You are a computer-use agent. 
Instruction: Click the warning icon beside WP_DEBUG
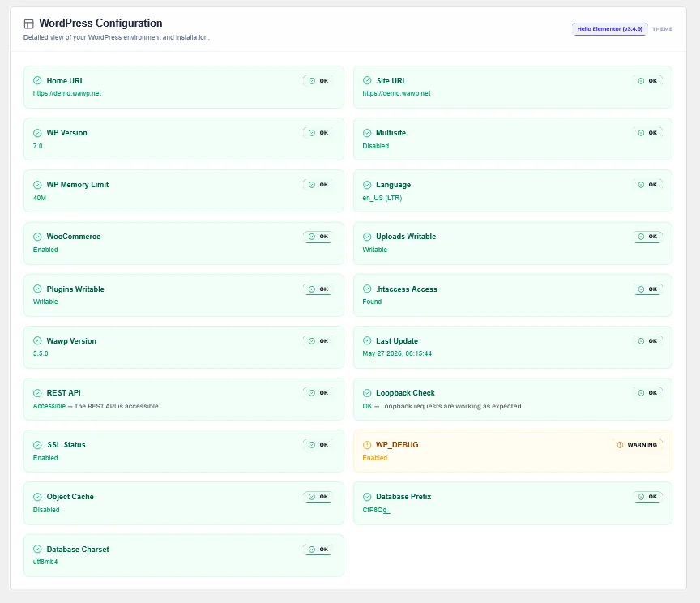point(367,444)
